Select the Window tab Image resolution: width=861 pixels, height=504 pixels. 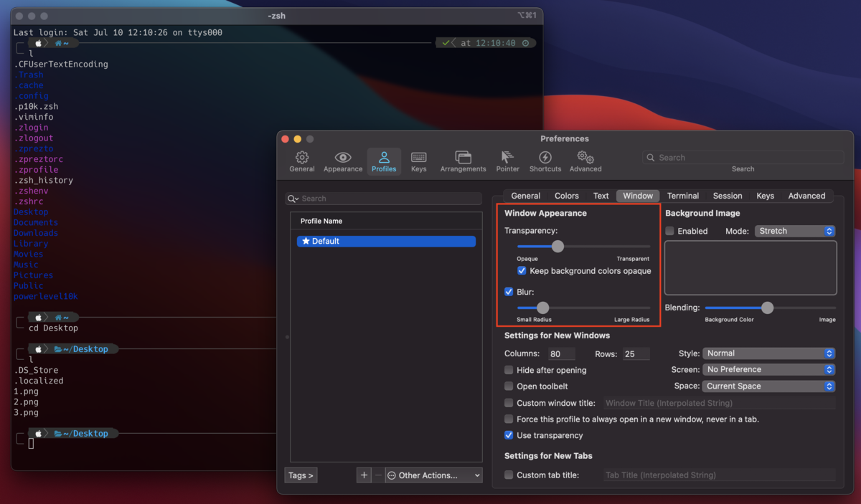[638, 196]
